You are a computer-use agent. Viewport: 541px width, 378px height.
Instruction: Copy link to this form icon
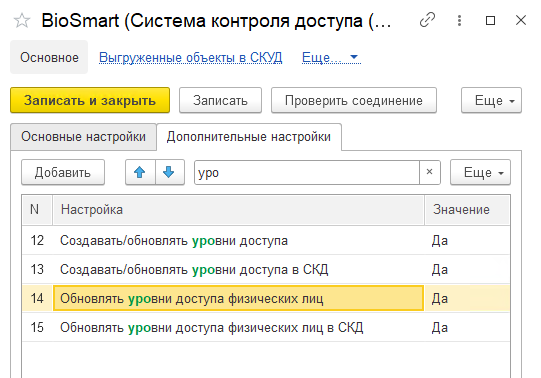(427, 20)
